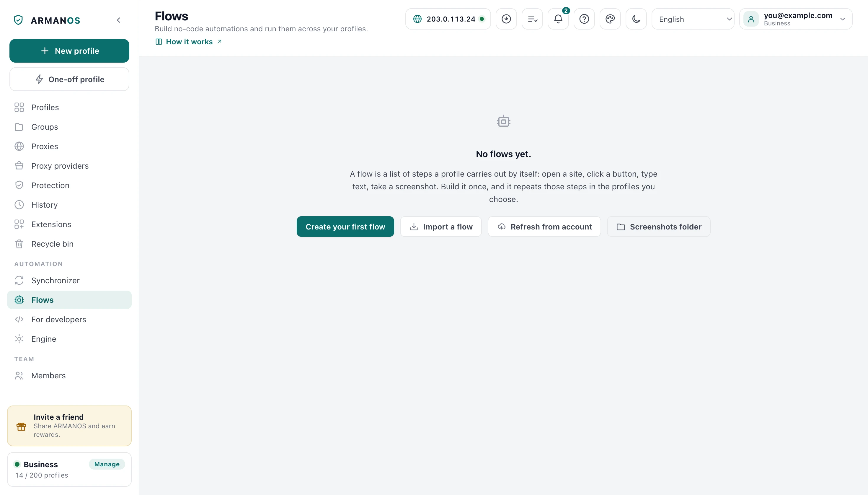Click Refresh from account button

pos(544,227)
